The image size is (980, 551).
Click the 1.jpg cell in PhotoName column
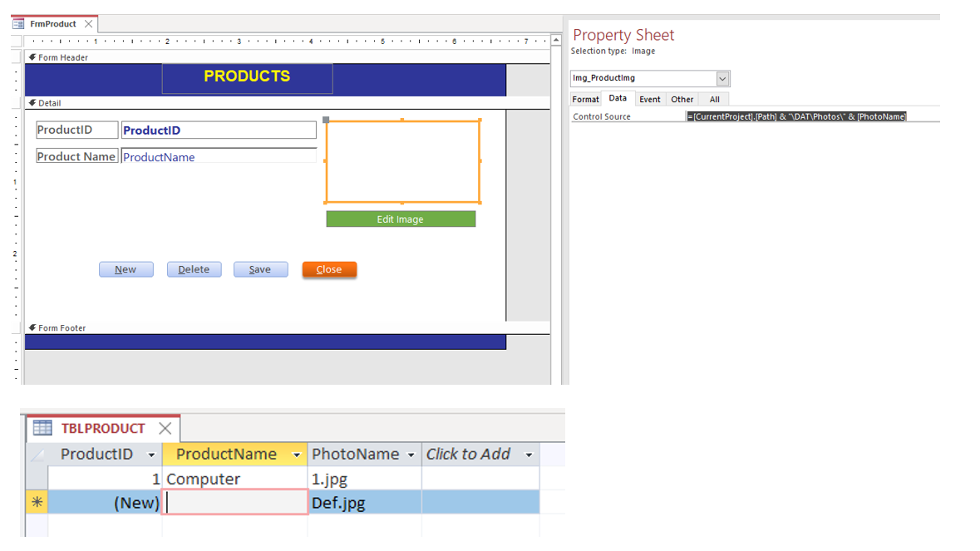pyautogui.click(x=364, y=480)
